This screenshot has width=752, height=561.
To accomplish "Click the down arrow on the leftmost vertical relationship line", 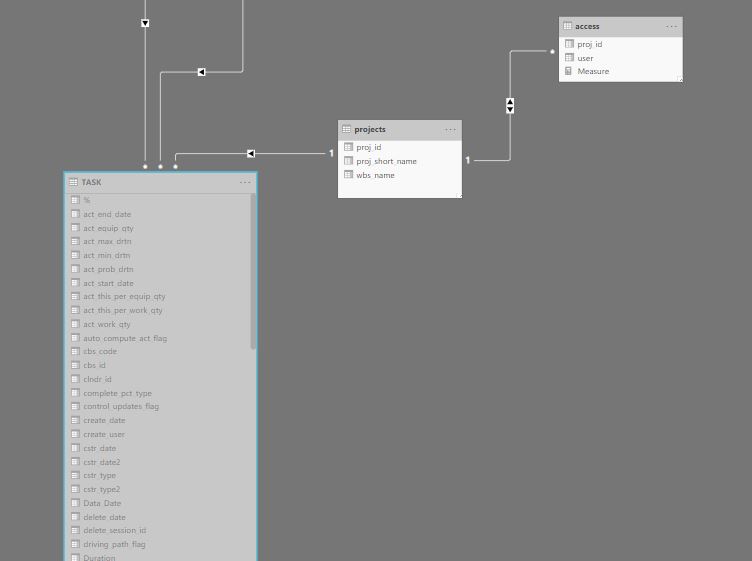I will 145,23.
